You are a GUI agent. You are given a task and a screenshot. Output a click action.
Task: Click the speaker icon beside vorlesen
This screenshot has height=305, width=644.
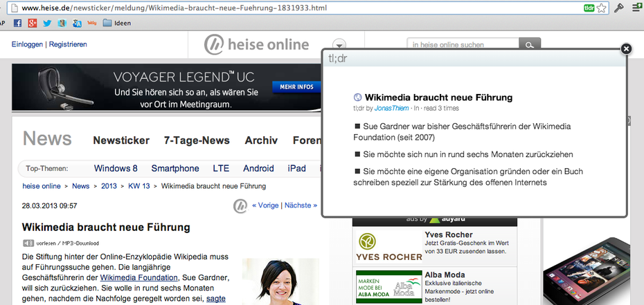[x=28, y=243]
